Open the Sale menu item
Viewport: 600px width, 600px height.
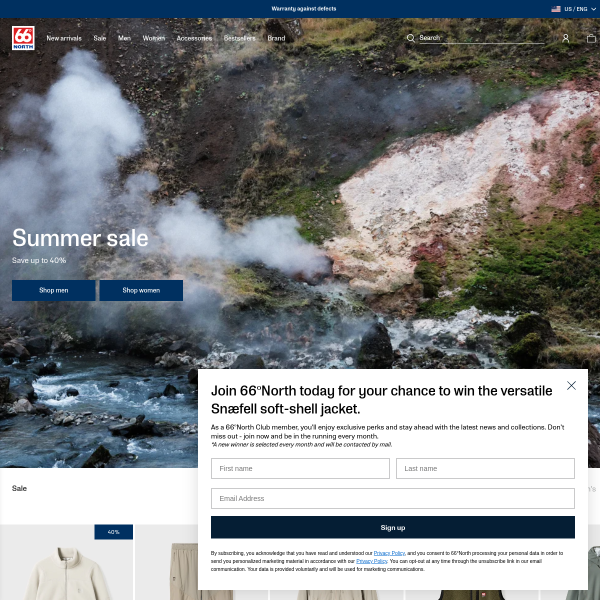pyautogui.click(x=99, y=38)
